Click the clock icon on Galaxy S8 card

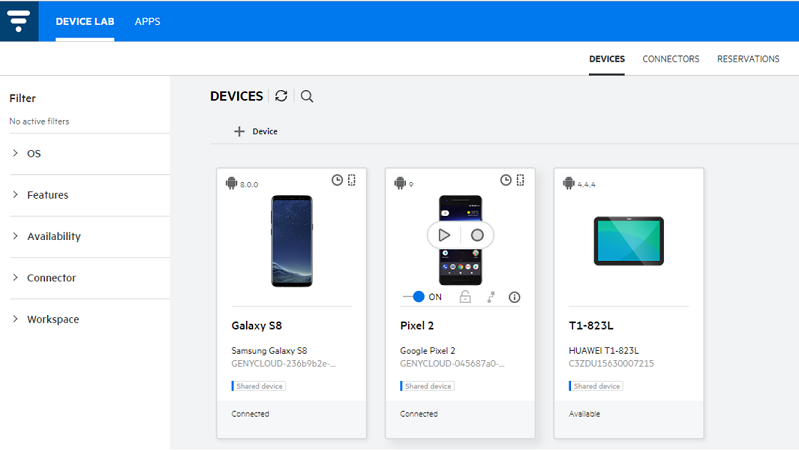337,180
